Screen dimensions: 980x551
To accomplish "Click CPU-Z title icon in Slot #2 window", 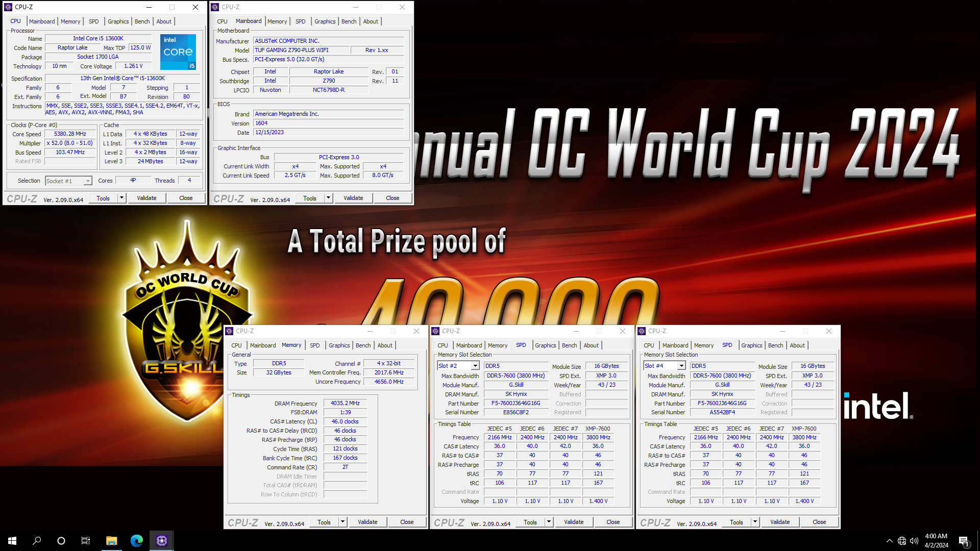I will pos(435,331).
